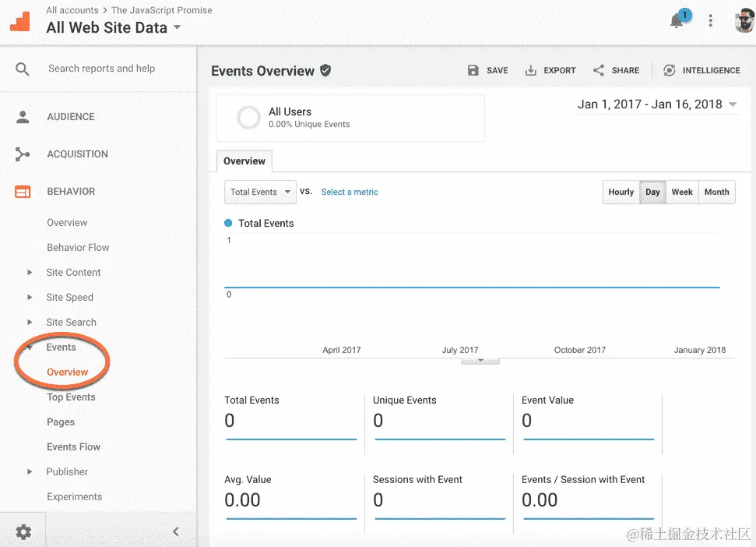Open the Acquisition menu

[x=77, y=154]
